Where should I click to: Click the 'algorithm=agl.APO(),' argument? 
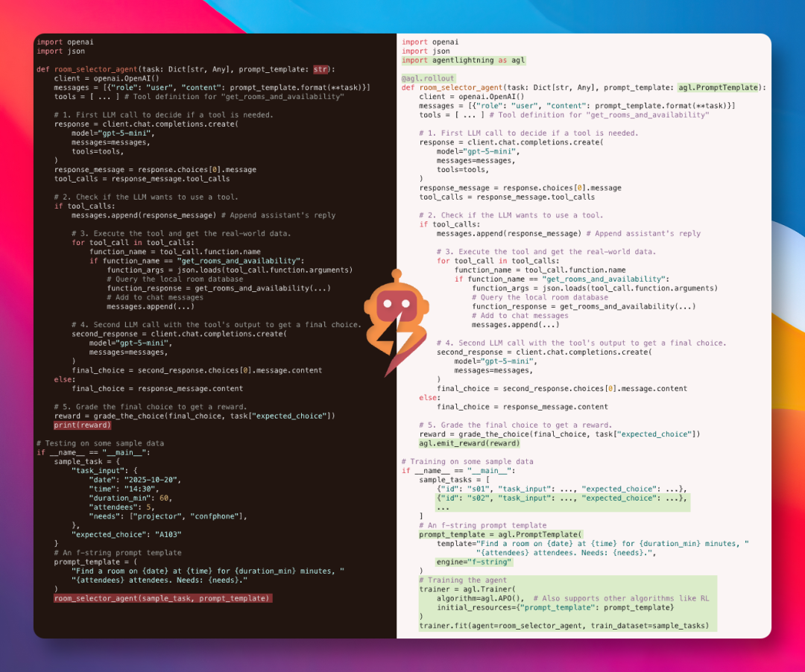pos(481,599)
